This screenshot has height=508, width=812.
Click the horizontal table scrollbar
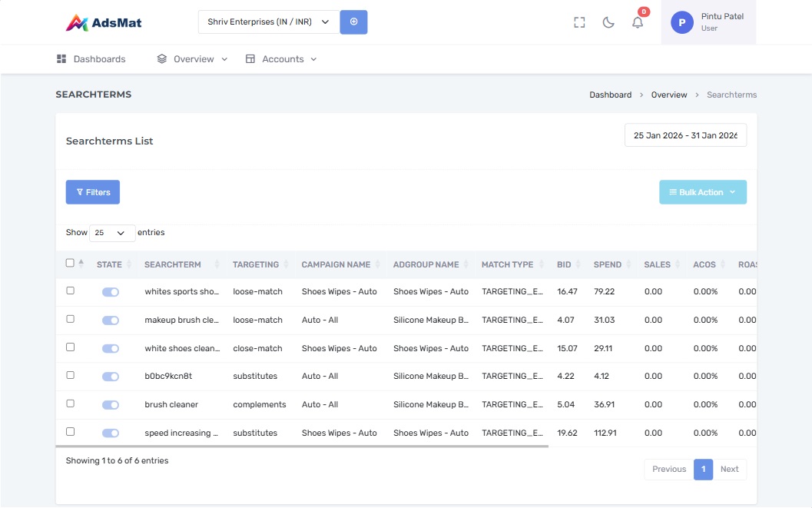point(302,446)
